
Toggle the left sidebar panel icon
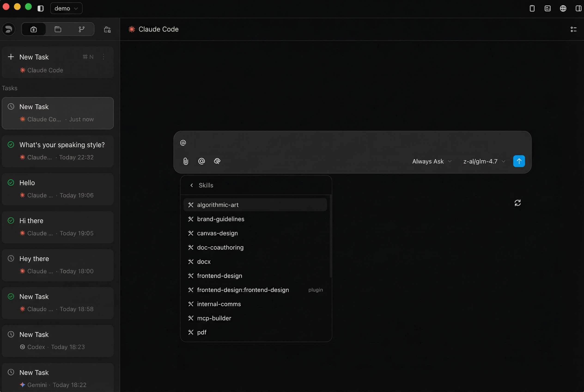[x=40, y=9]
